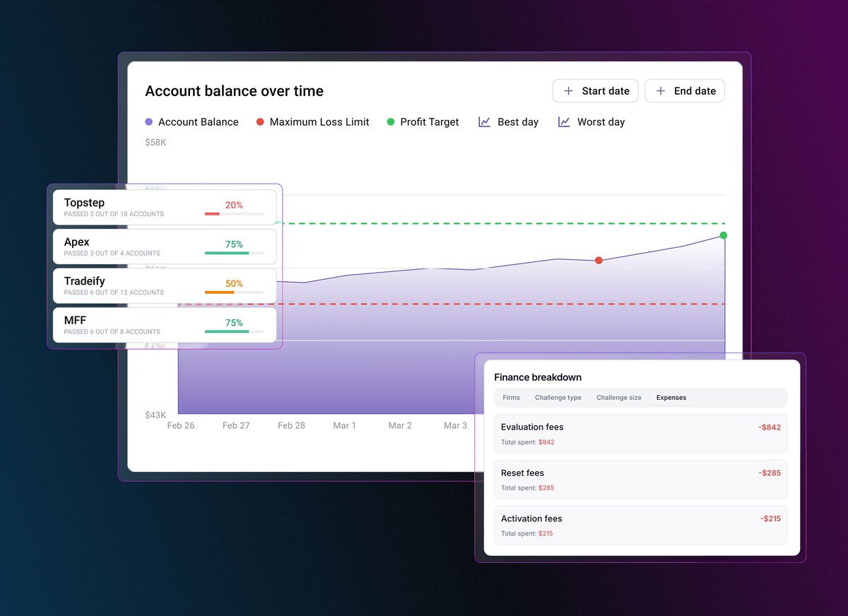Click the Tradeify 50% percentage value
Image resolution: width=848 pixels, height=616 pixels.
(x=234, y=283)
